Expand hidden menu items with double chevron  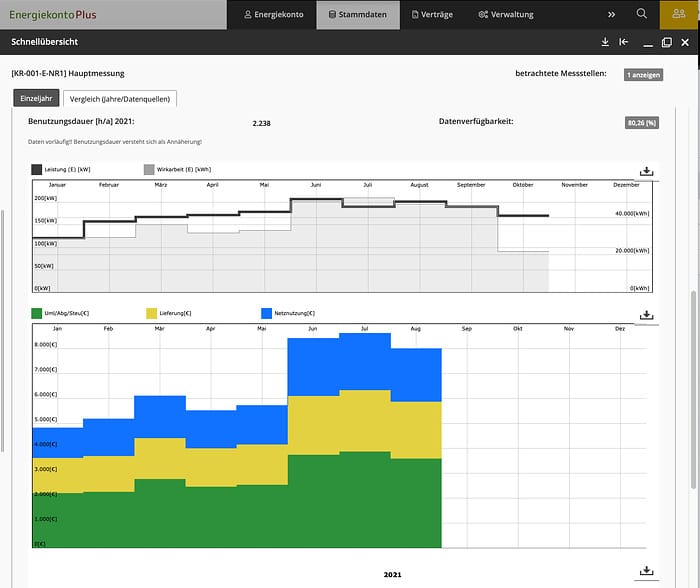tap(612, 14)
